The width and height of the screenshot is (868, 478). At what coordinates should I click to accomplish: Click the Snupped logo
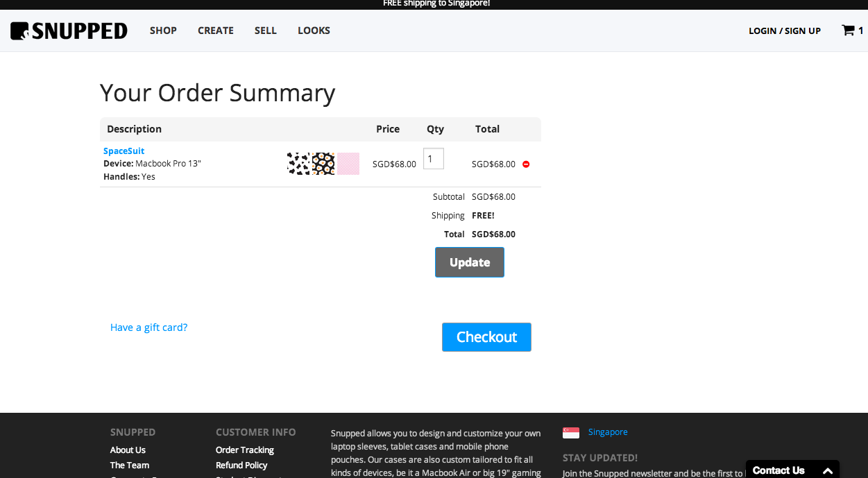point(69,31)
